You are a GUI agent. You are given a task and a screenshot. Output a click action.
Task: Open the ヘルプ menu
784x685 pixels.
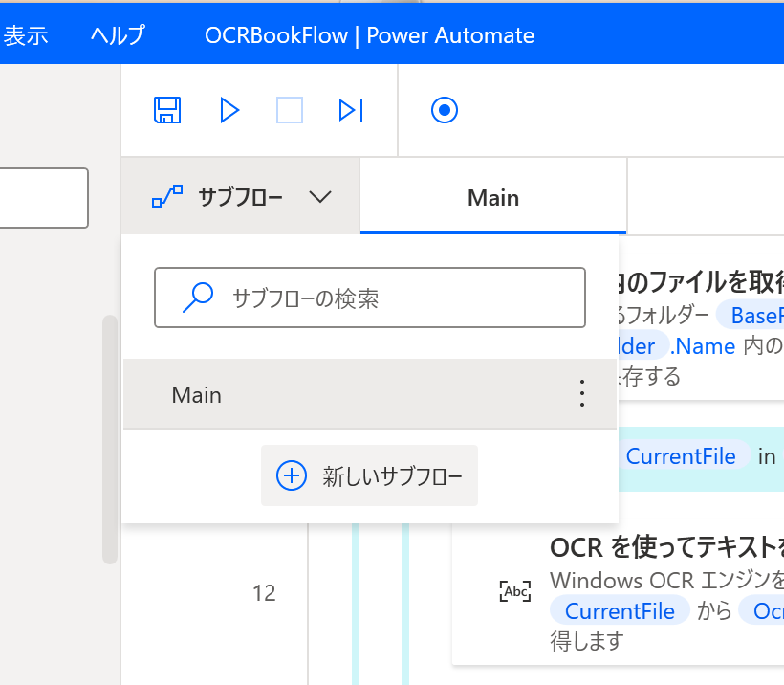coord(116,33)
